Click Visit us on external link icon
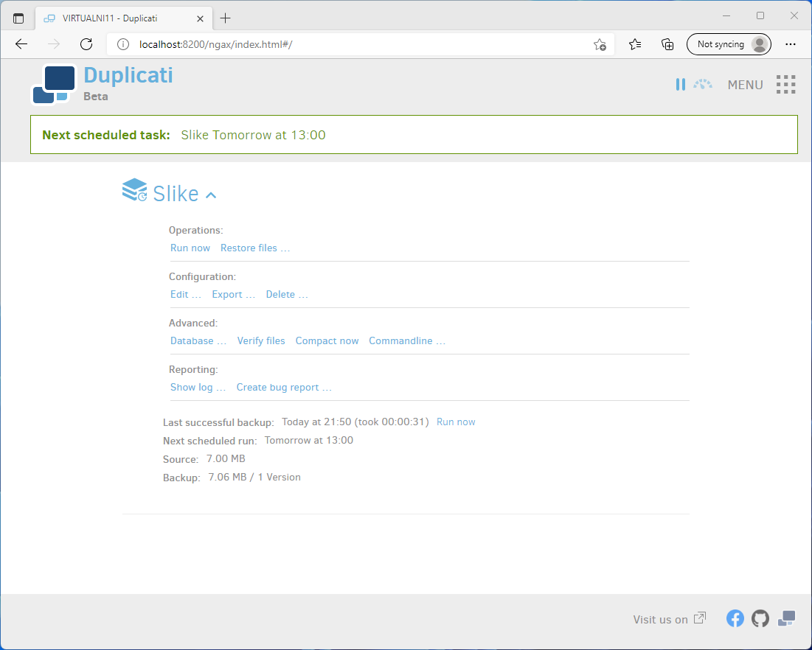 click(700, 618)
